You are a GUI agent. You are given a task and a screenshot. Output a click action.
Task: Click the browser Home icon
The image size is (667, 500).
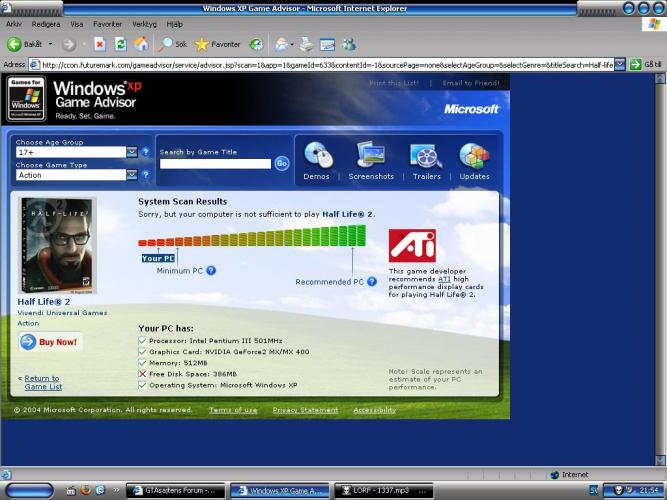pos(141,44)
